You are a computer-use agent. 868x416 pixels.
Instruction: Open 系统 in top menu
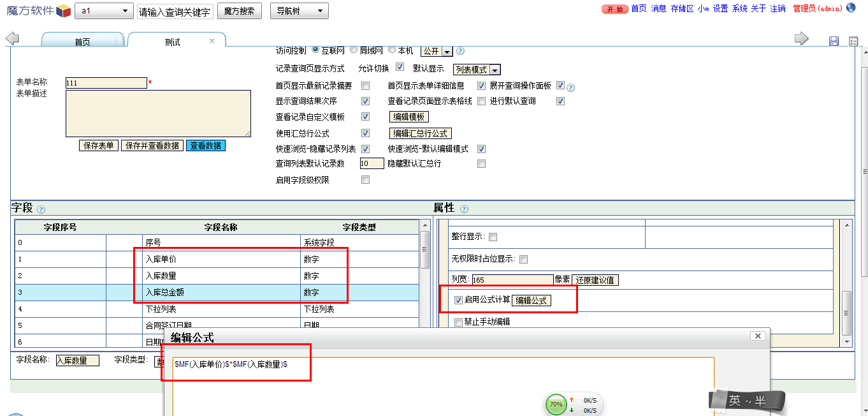[x=739, y=8]
